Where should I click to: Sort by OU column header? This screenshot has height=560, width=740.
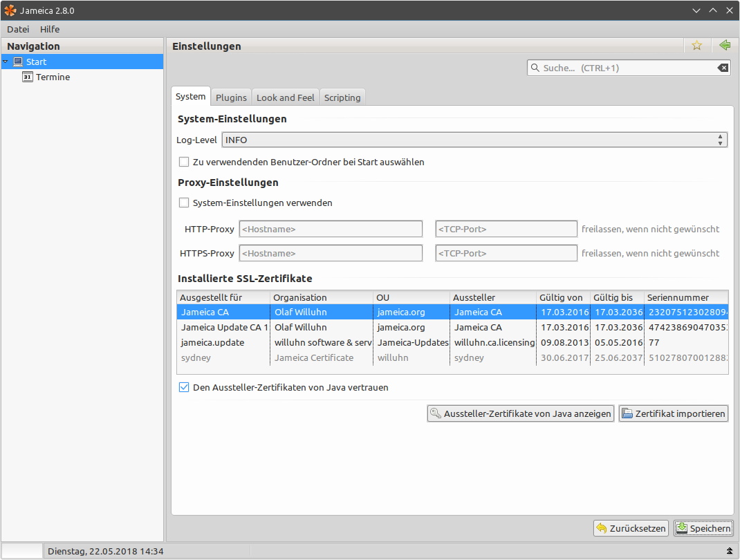(411, 298)
